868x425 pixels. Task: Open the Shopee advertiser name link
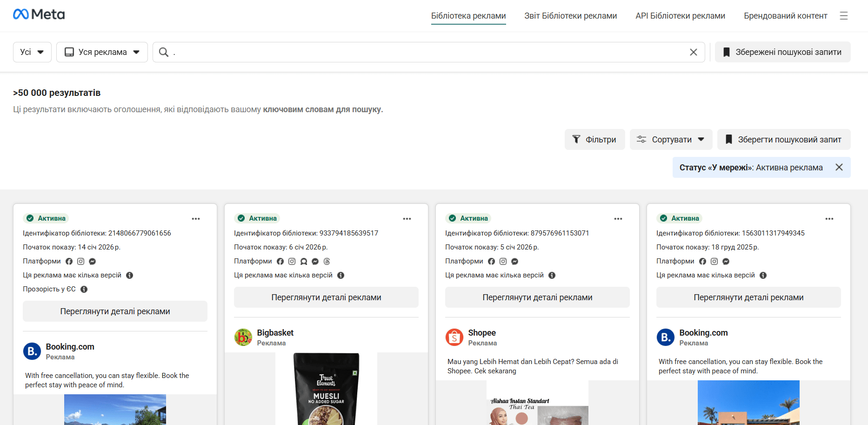coord(482,333)
